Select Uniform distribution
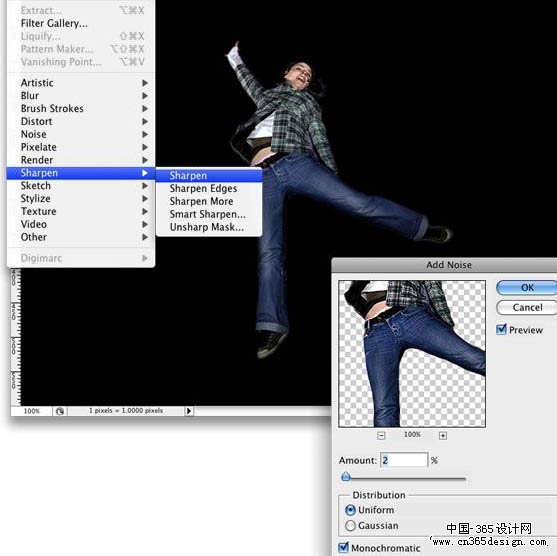557x556 pixels. pos(350,510)
